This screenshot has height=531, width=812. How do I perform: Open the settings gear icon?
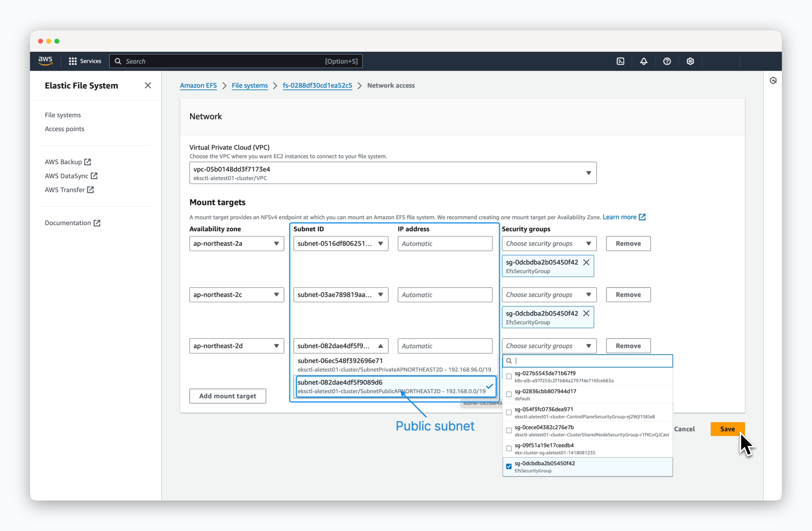[690, 61]
